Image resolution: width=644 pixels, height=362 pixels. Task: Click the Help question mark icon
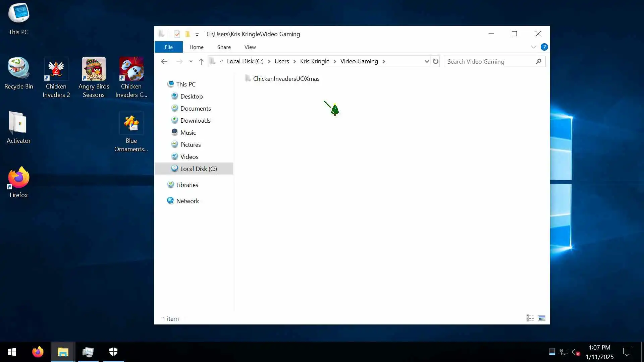544,47
